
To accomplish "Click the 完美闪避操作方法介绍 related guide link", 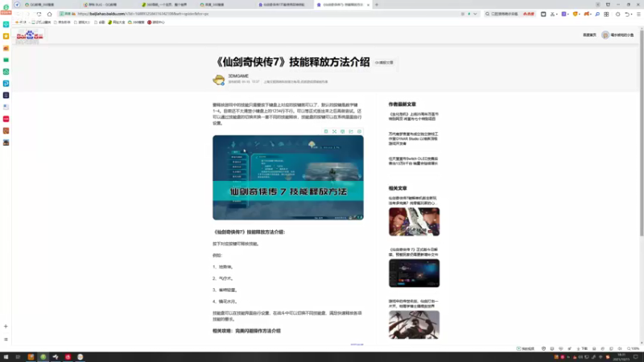I will tap(258, 331).
